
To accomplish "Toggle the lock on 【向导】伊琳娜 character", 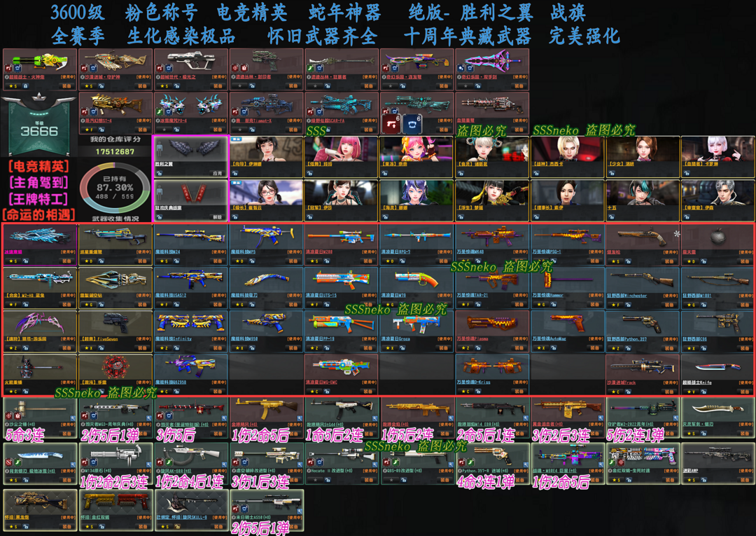I will coord(236,173).
